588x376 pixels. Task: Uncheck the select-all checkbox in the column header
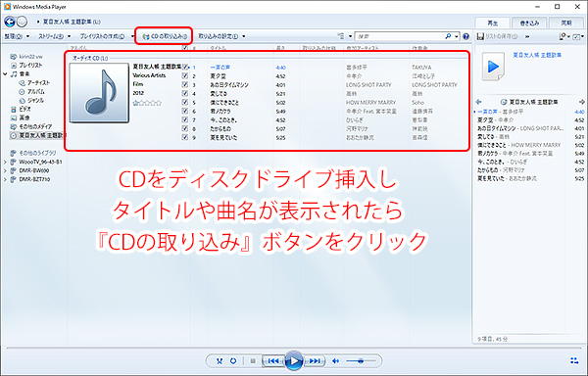[x=185, y=48]
